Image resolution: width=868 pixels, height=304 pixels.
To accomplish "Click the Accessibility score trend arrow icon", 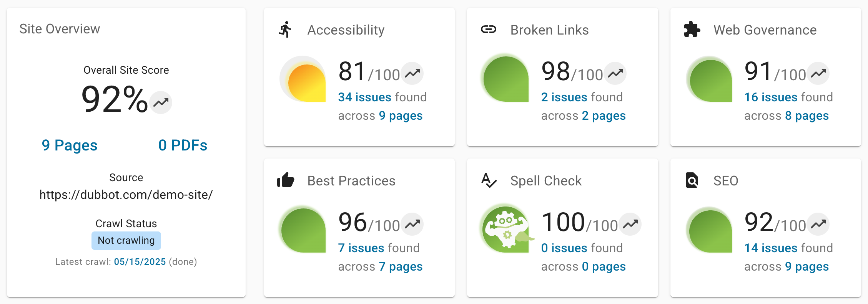I will 412,73.
